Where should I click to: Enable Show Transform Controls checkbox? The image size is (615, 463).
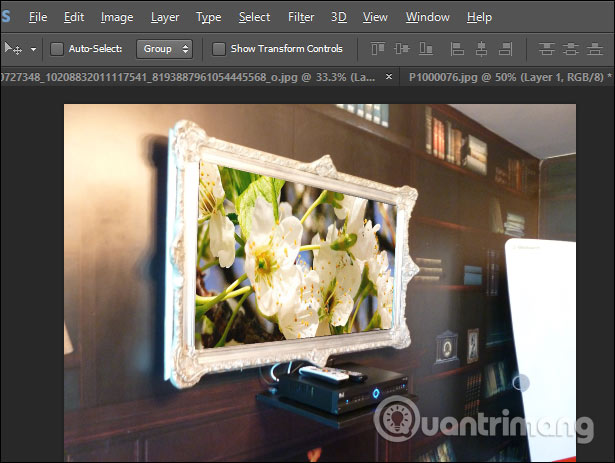(218, 49)
